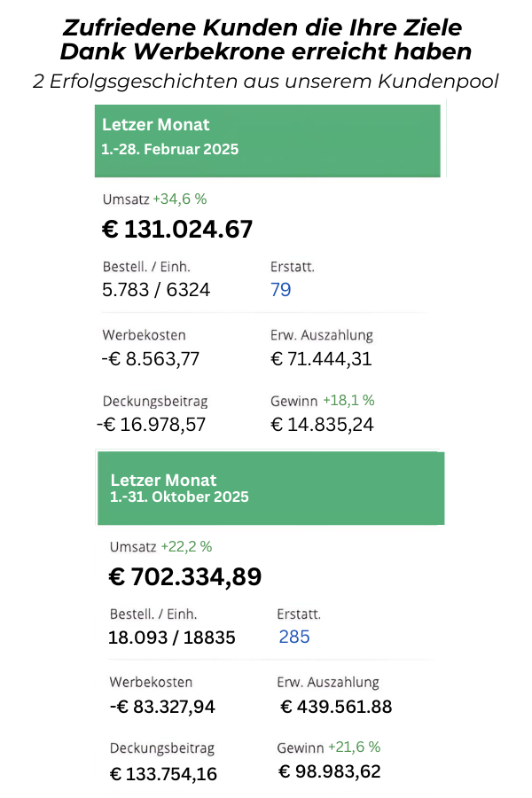This screenshot has height=798, width=532.
Task: Click the +22,2 % Umsatz growth label
Action: coord(186,547)
